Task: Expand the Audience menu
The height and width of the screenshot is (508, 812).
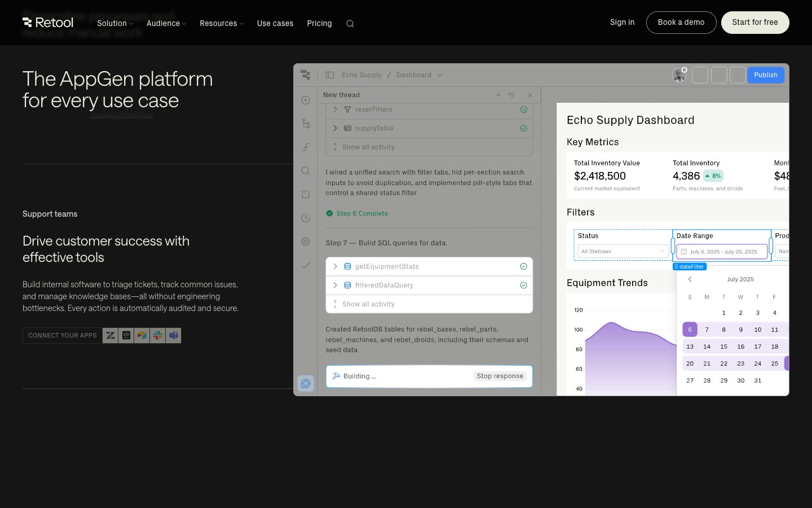Action: 166,23
